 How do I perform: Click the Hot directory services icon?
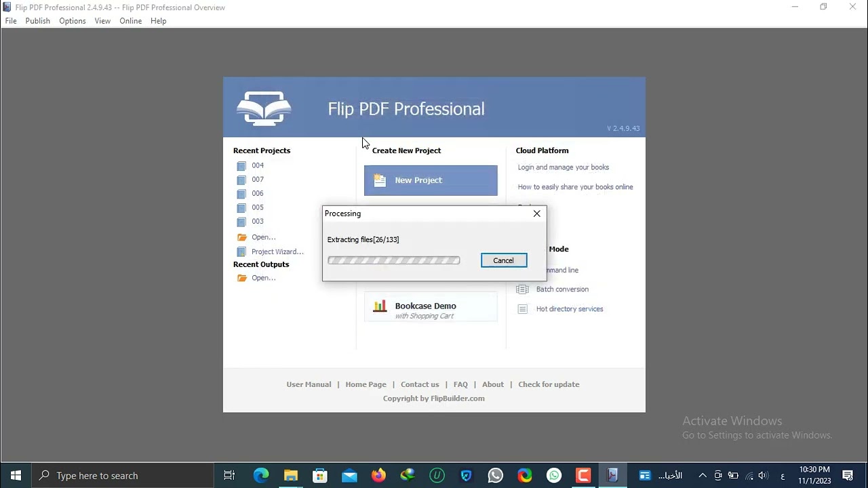point(522,309)
